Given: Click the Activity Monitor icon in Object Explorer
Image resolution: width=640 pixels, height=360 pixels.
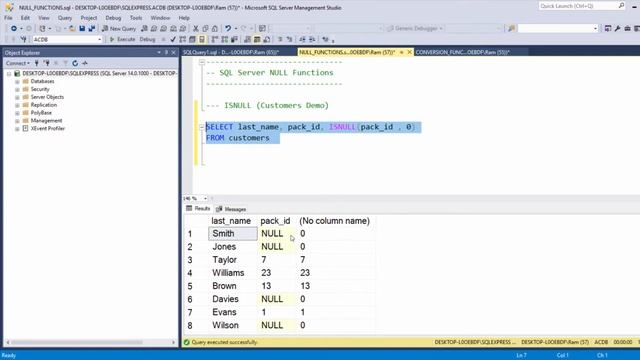Looking at the screenshot, I should coord(85,63).
